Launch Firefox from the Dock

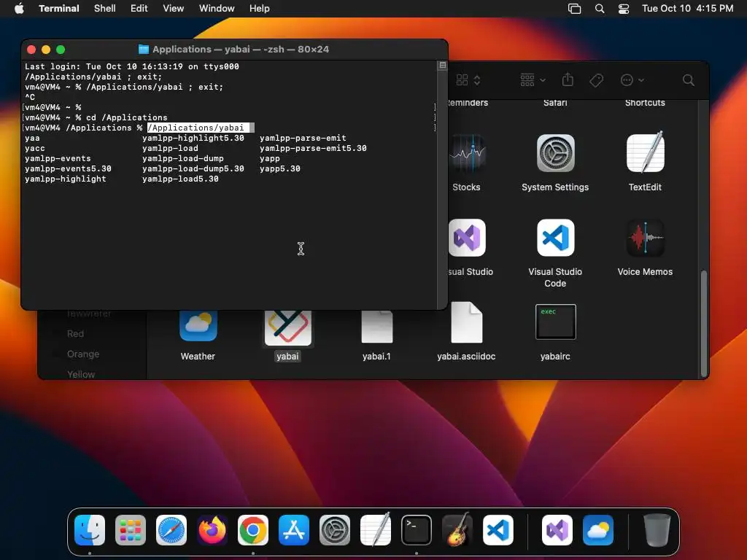tap(212, 529)
